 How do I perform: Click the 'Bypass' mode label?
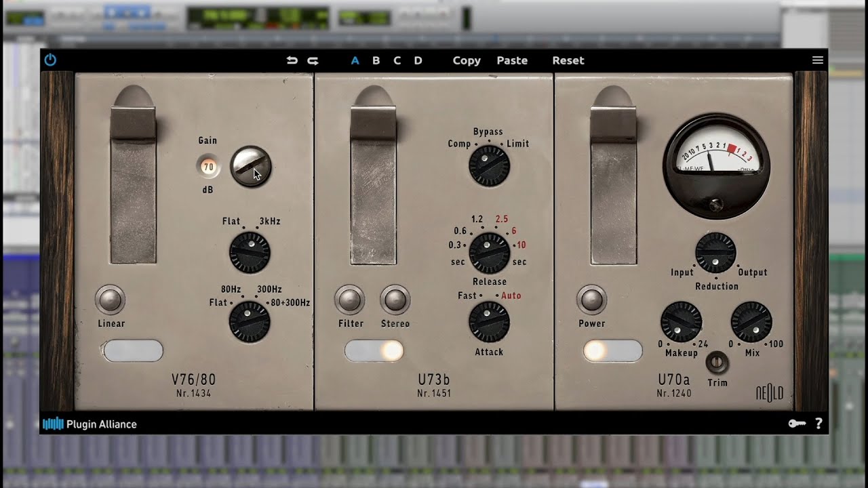(x=488, y=131)
